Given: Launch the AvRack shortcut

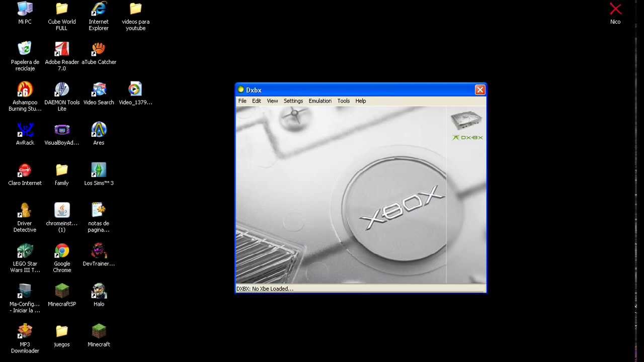Looking at the screenshot, I should 25,134.
